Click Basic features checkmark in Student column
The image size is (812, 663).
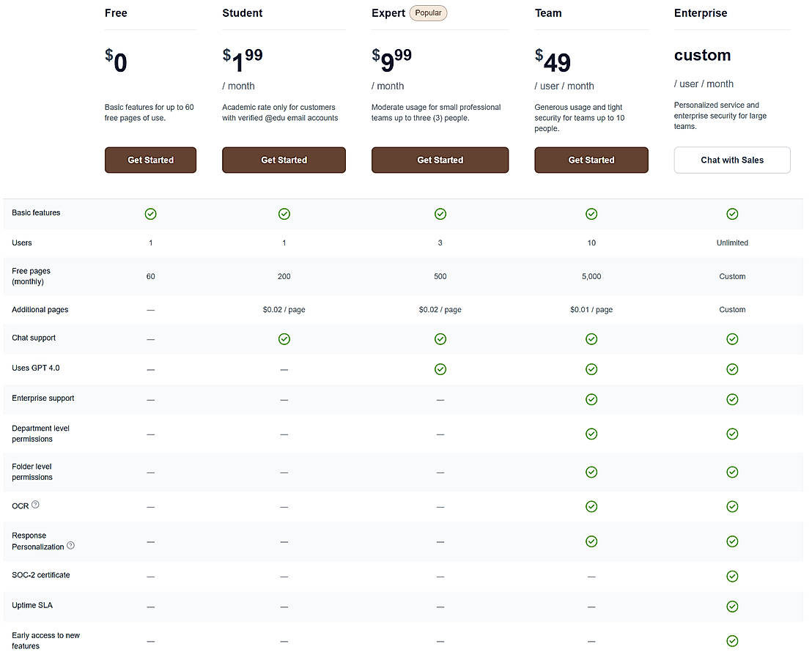pos(284,214)
